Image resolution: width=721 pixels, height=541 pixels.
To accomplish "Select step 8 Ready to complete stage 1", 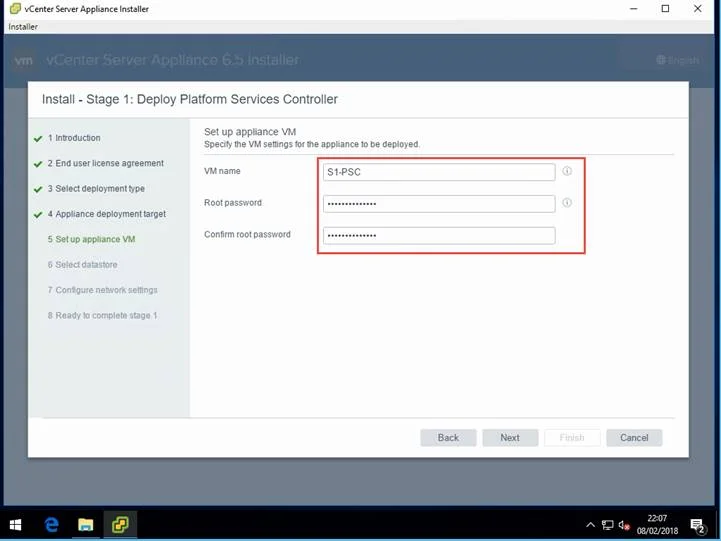I will point(102,315).
